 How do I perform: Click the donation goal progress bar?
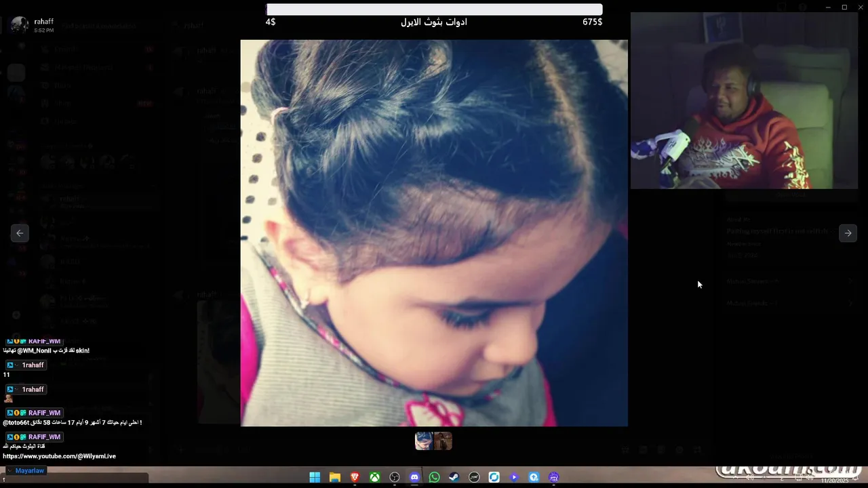point(434,9)
